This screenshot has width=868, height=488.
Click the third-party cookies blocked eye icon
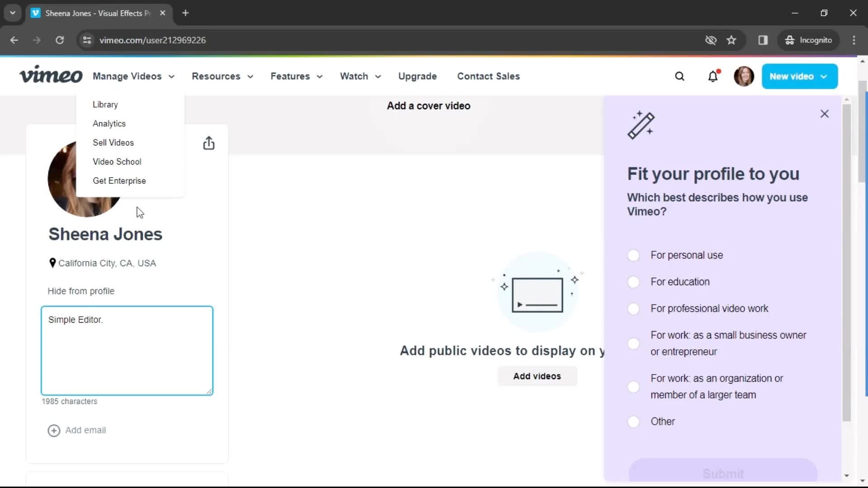(711, 40)
